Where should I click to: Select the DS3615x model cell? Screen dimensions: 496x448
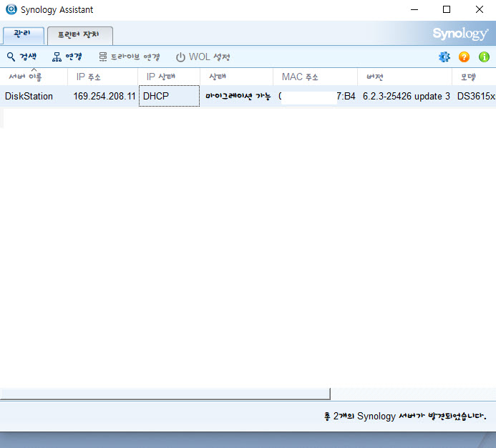pyautogui.click(x=476, y=96)
